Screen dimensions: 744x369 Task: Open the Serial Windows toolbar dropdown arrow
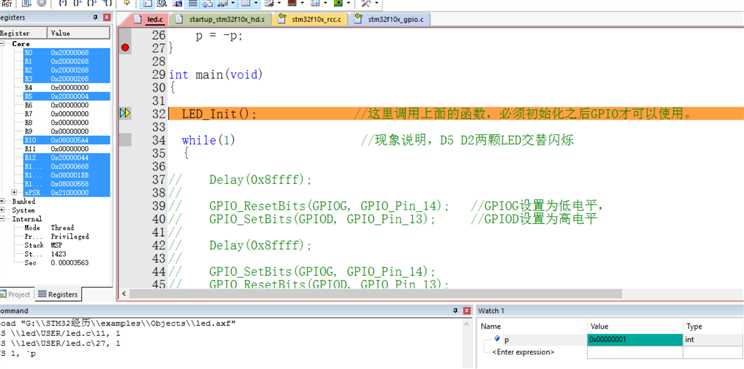pyautogui.click(x=279, y=3)
